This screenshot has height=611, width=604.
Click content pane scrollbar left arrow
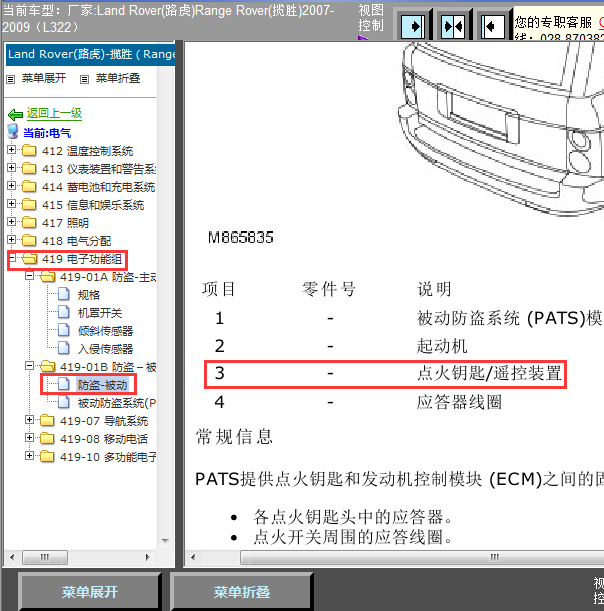(193, 557)
